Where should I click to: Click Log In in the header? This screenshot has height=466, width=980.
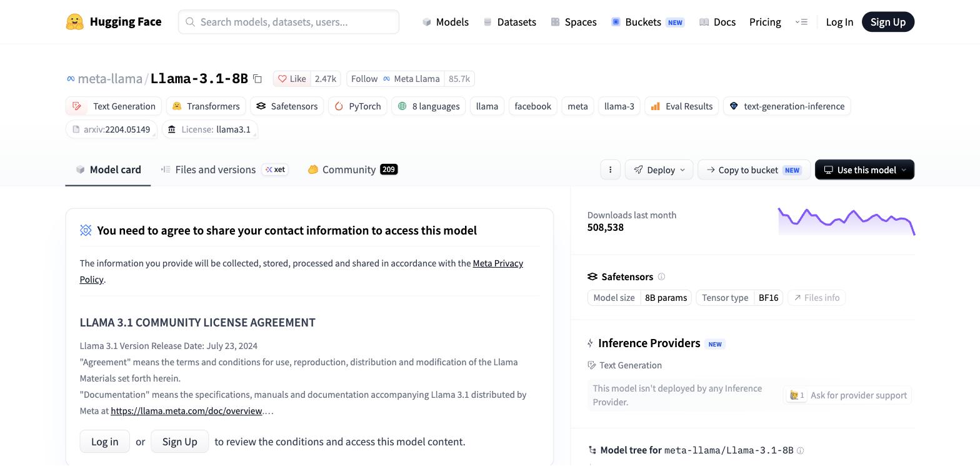(839, 22)
